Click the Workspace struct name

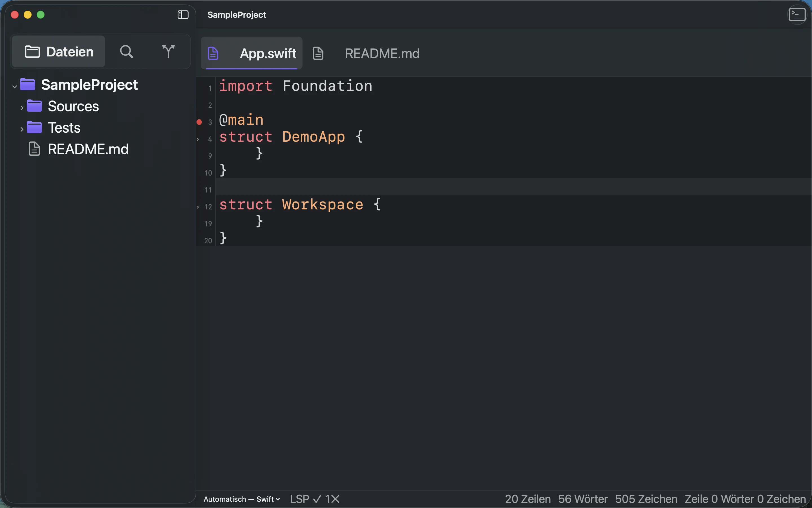[323, 205]
